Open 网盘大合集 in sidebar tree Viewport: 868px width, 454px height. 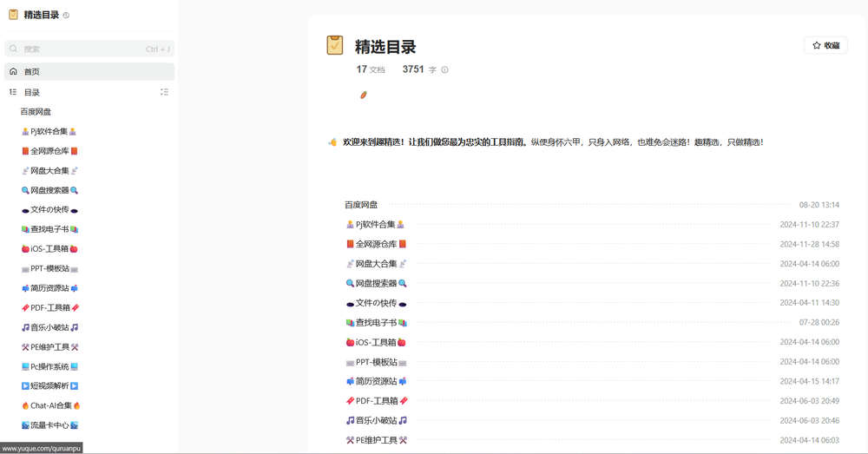(49, 170)
